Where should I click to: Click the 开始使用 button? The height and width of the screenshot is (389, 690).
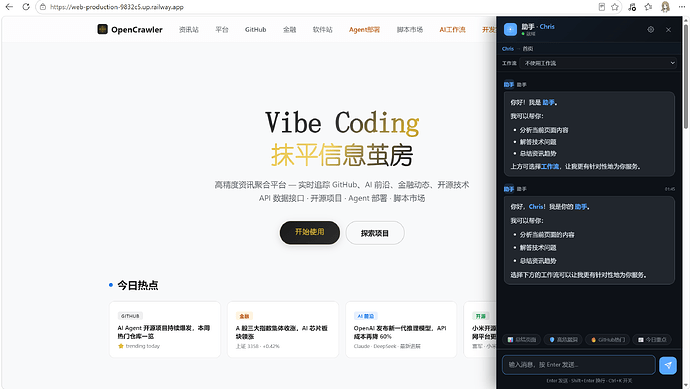(310, 232)
